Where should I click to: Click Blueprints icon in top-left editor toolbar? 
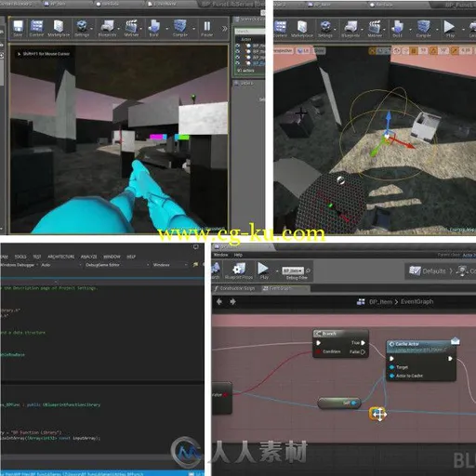tap(107, 29)
